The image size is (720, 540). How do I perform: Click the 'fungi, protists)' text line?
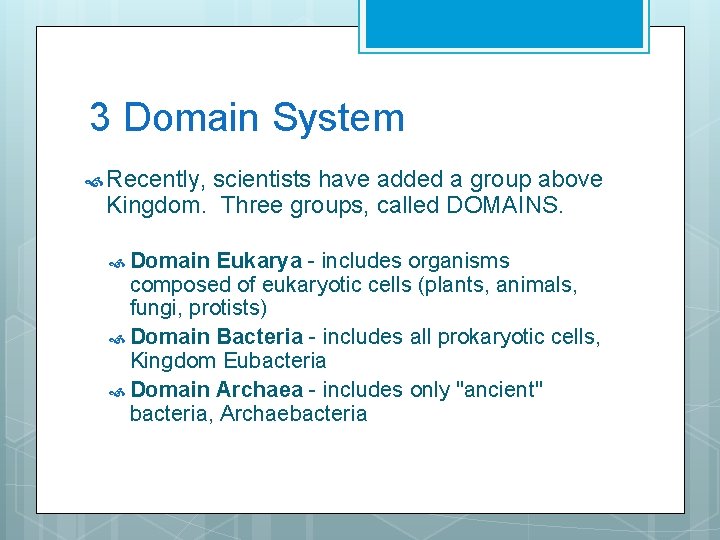[x=198, y=308]
